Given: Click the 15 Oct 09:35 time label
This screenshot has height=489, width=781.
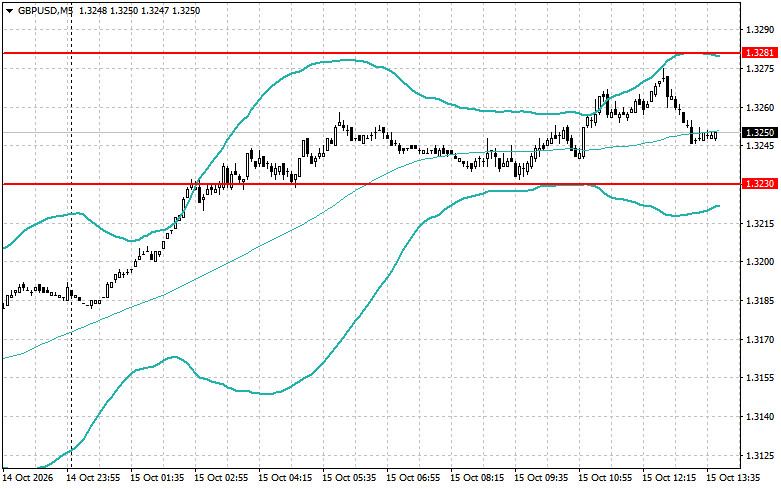Looking at the screenshot, I should tap(541, 478).
